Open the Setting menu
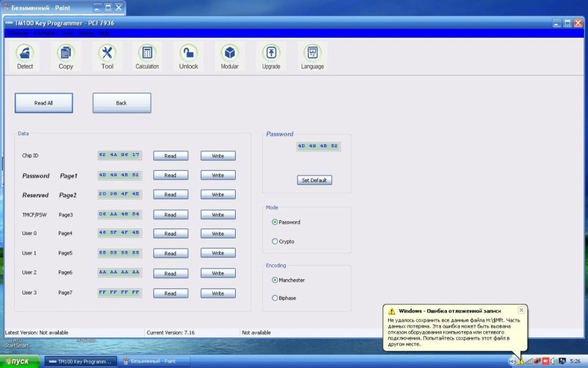Viewport: 588px width, 368px height. [86, 33]
